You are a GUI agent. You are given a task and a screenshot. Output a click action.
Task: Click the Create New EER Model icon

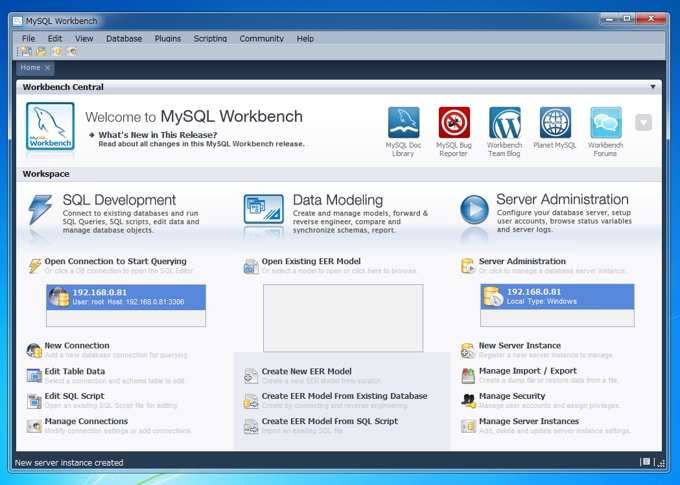point(251,376)
